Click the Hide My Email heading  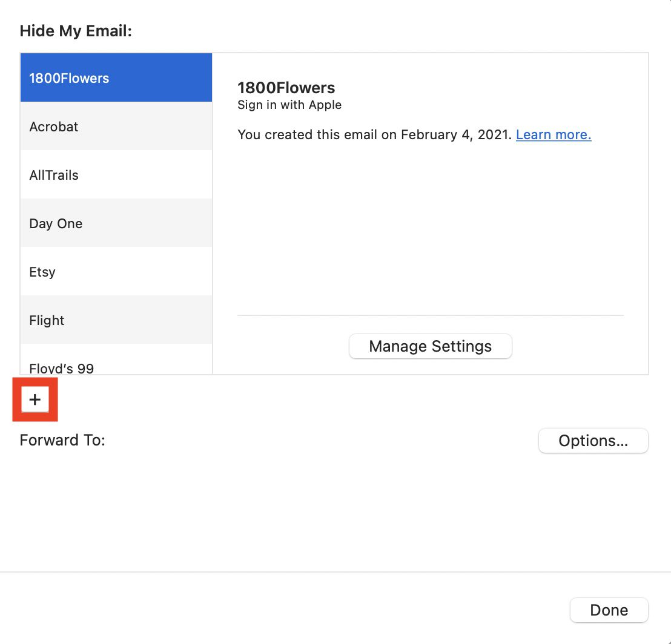tap(76, 31)
